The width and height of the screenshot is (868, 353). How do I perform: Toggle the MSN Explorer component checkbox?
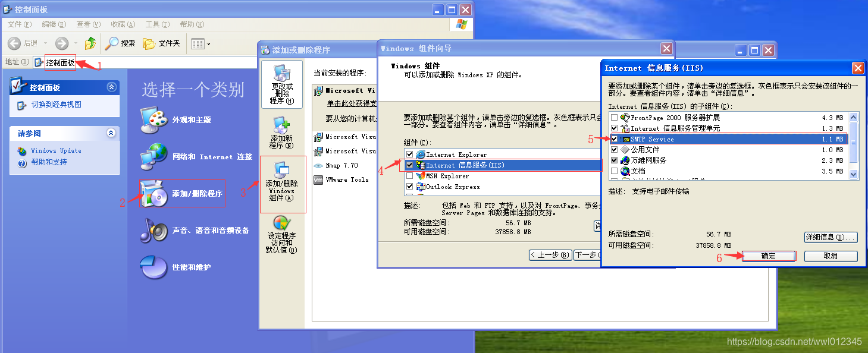tap(409, 176)
